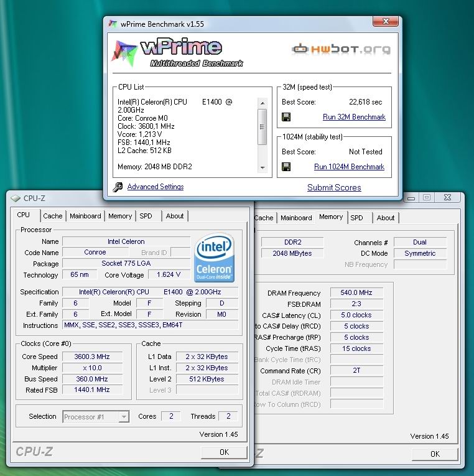Open the Memory tab in front CPU-Z

tap(120, 216)
